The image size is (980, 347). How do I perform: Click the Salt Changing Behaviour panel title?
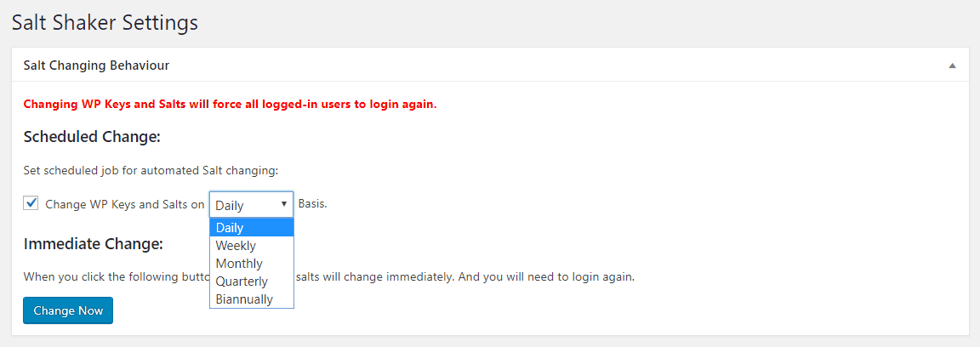(96, 65)
